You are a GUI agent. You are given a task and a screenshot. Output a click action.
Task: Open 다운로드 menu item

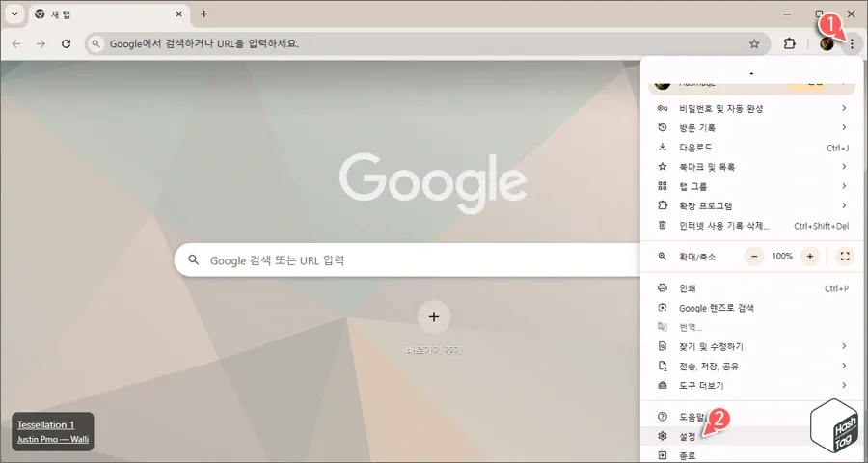[x=751, y=148]
